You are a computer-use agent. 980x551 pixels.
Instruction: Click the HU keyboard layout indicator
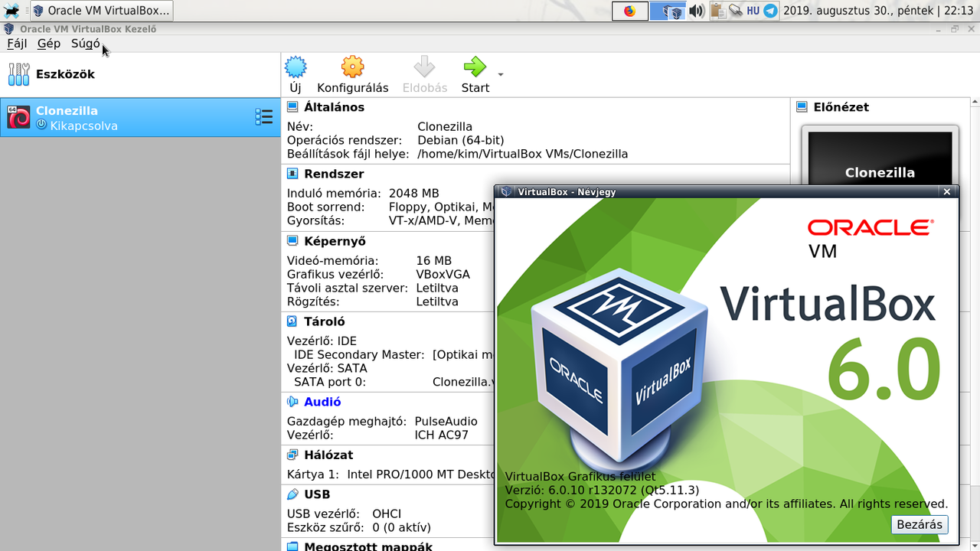pyautogui.click(x=753, y=11)
